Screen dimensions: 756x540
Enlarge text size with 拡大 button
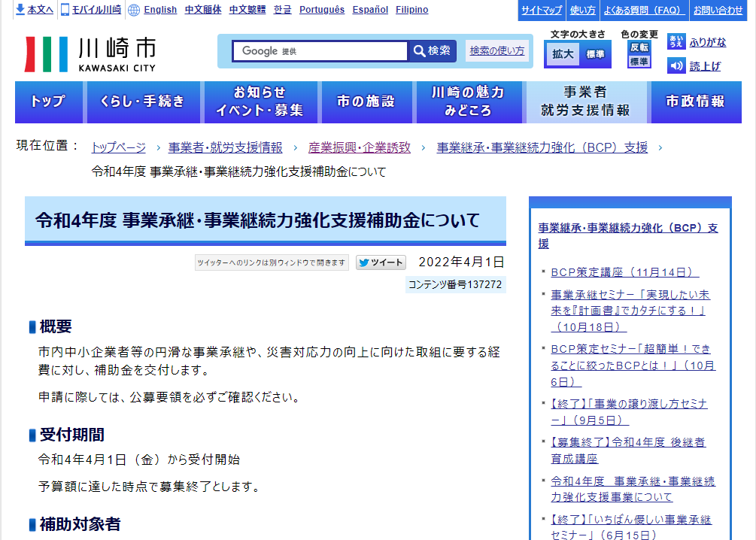coord(563,54)
